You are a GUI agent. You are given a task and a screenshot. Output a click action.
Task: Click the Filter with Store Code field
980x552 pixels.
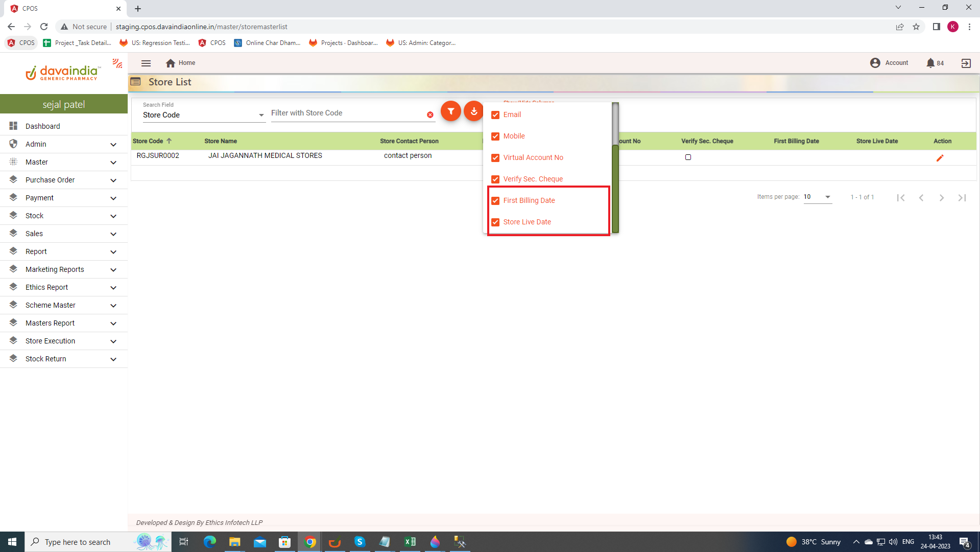(x=347, y=113)
